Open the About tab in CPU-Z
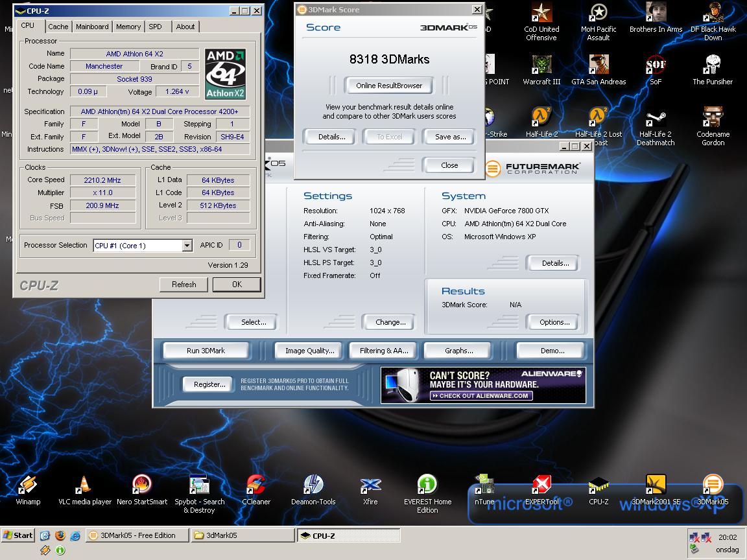747x560 pixels. 185,27
